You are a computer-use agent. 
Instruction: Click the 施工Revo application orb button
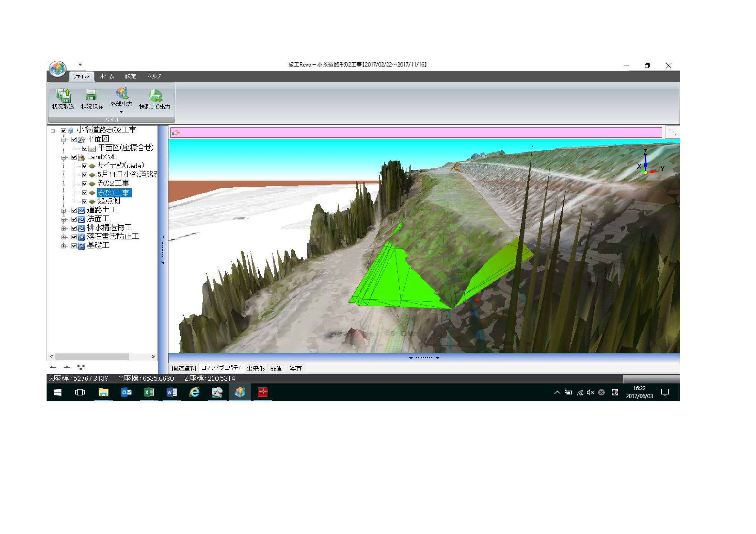pos(58,69)
